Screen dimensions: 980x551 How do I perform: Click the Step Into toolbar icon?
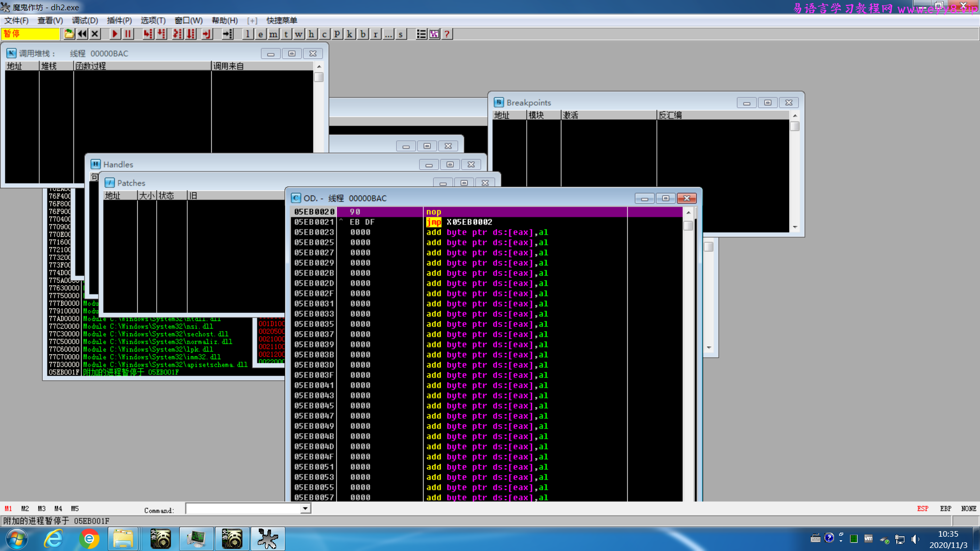click(x=148, y=34)
